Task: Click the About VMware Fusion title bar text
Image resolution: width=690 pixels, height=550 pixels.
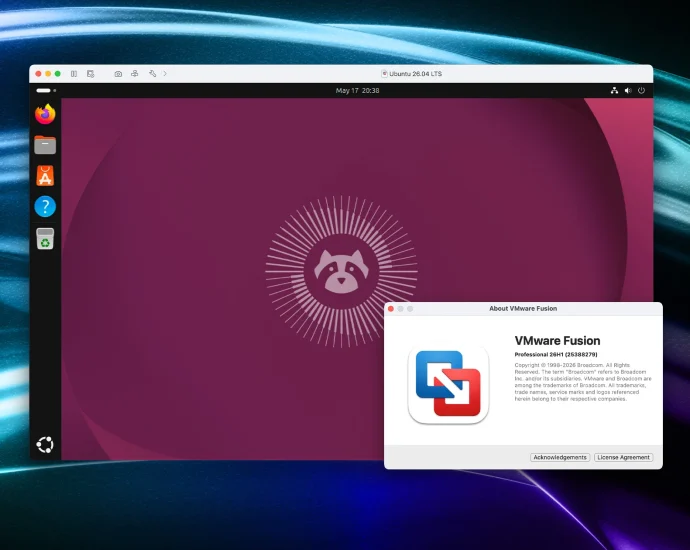Action: tap(523, 309)
